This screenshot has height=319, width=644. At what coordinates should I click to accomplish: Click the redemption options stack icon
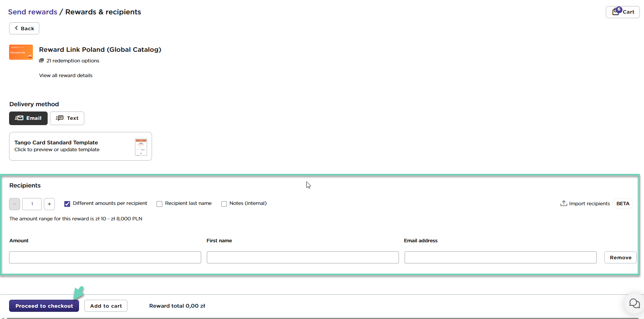[42, 60]
